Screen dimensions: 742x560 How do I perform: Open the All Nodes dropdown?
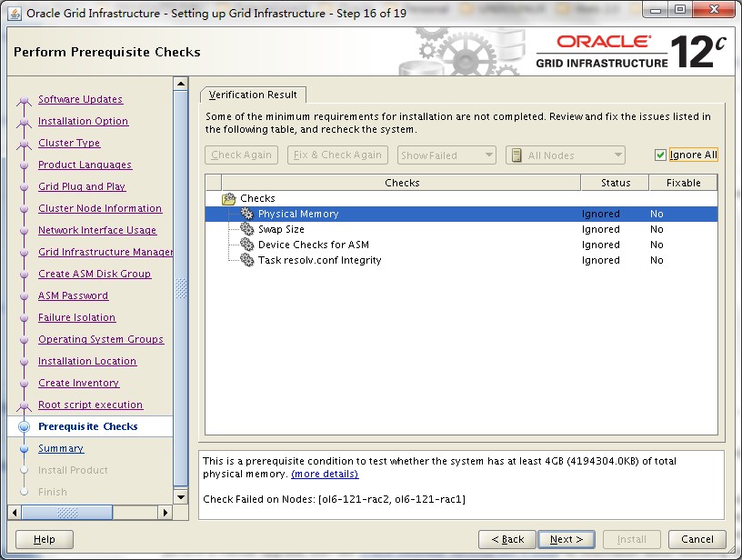click(565, 155)
